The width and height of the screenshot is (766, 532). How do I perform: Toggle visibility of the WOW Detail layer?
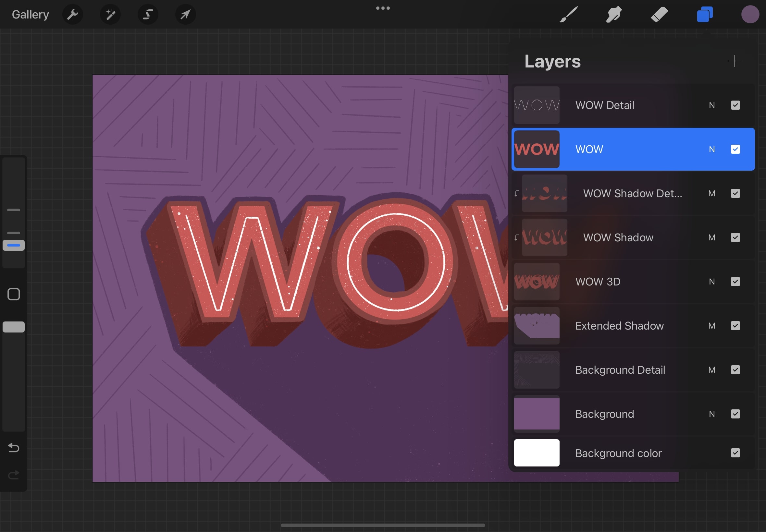point(735,105)
